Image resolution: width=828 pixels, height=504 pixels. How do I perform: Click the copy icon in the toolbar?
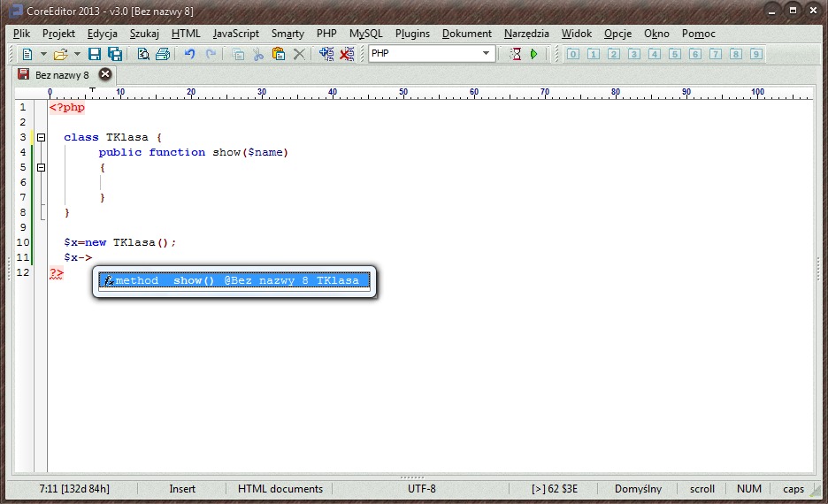tap(238, 54)
